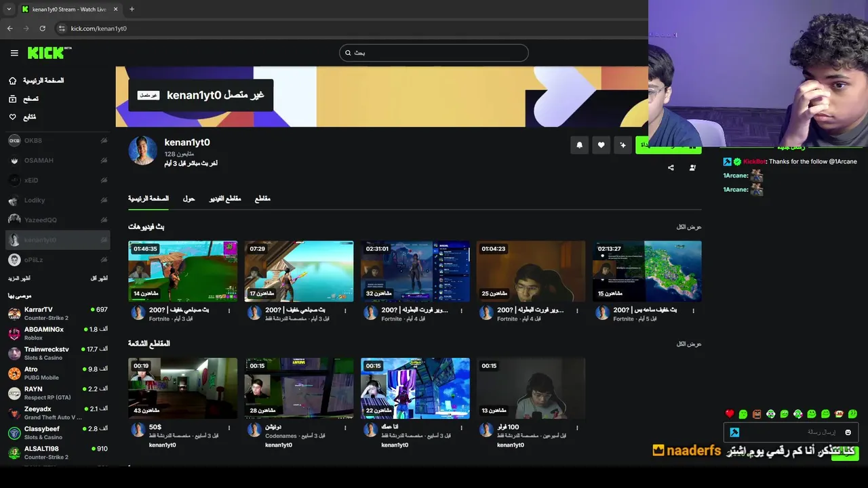Open recommended channel ALSALTI198

58,453
